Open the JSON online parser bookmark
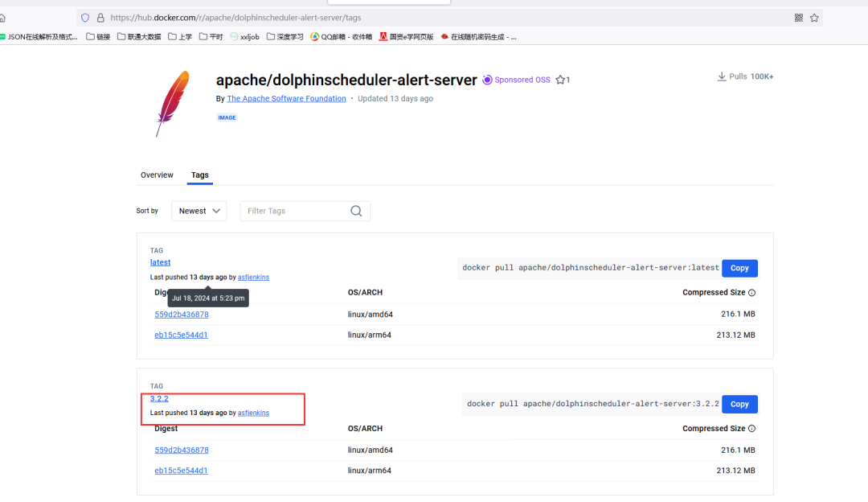 tap(39, 37)
